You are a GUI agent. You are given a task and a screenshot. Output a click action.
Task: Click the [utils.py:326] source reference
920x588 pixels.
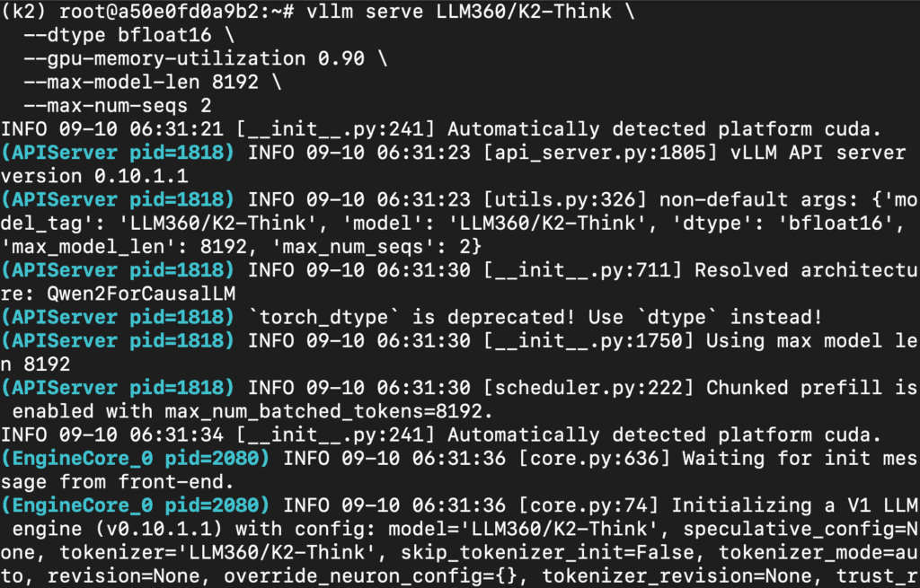click(x=564, y=199)
